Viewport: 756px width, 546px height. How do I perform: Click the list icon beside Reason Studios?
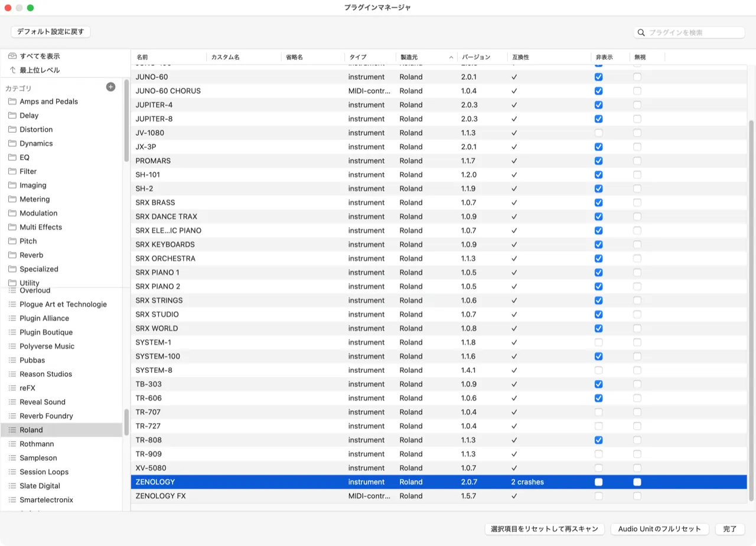(x=12, y=374)
